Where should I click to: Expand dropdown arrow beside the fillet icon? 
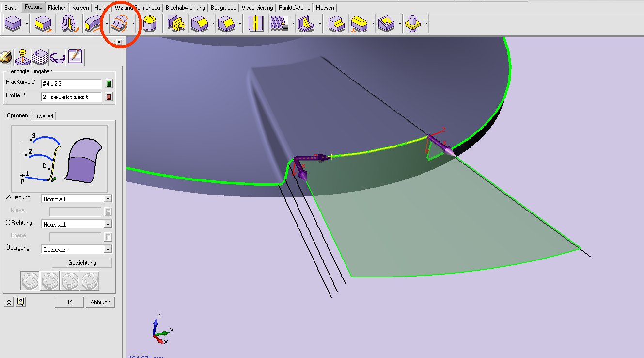point(213,23)
